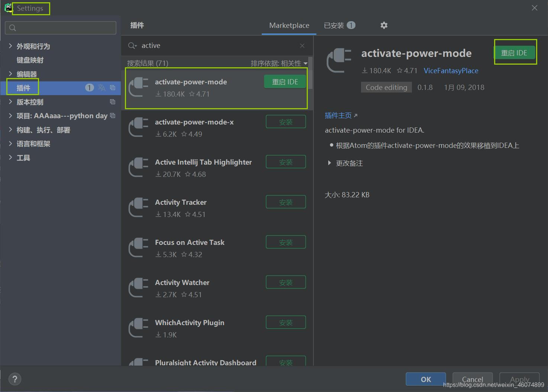
Task: Expand the 工具 settings section
Action: [10, 158]
